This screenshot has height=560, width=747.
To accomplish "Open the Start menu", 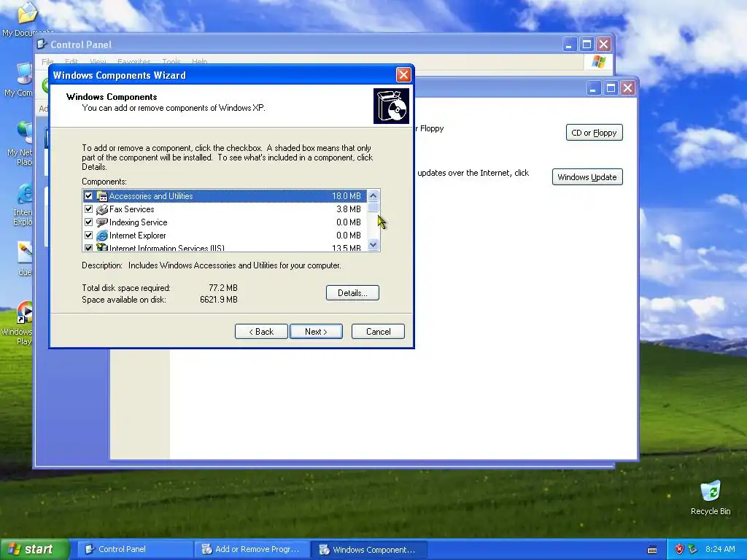I will pyautogui.click(x=35, y=549).
